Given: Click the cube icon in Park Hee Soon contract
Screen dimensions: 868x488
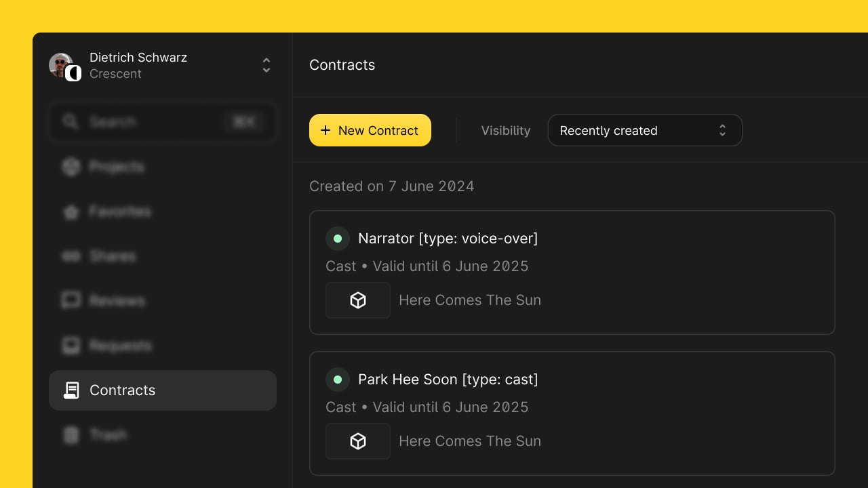Looking at the screenshot, I should [357, 441].
